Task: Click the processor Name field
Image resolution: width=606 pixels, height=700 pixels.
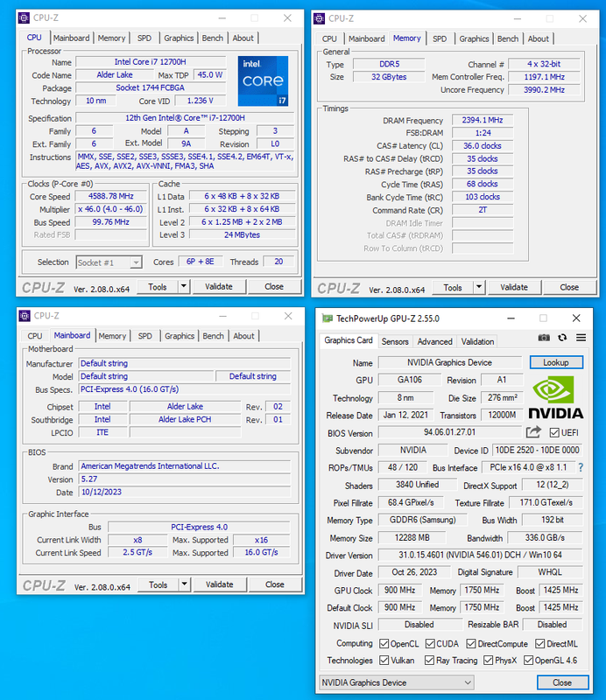Action: tap(150, 62)
